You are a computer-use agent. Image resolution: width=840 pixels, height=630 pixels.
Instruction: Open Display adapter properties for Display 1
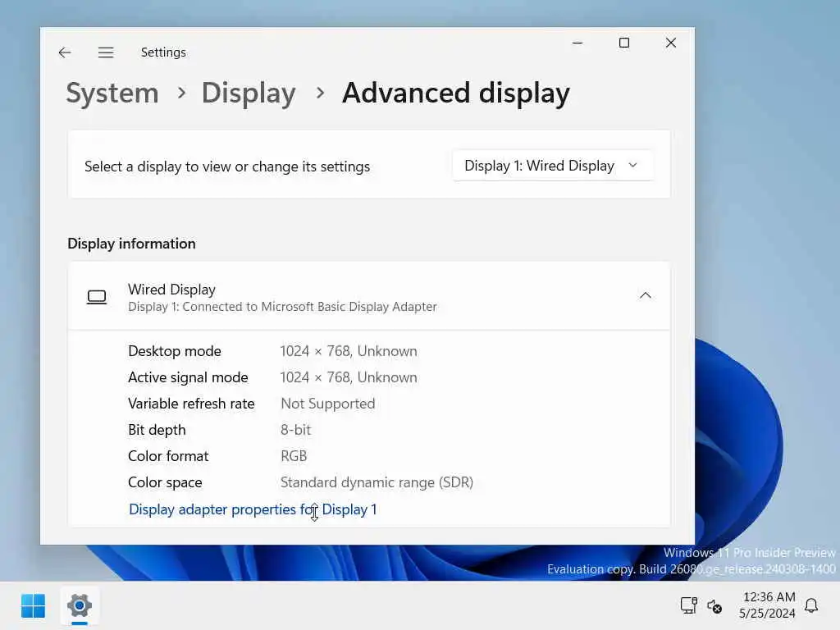coord(253,509)
